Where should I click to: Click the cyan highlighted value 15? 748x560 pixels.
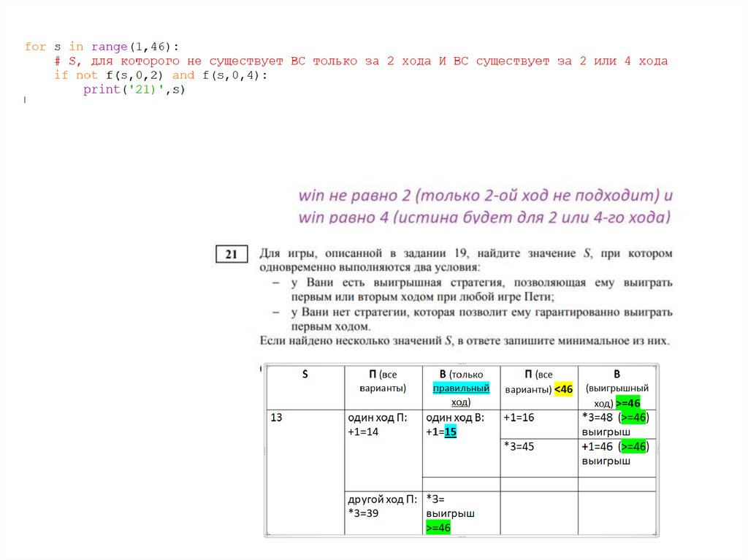click(x=450, y=431)
